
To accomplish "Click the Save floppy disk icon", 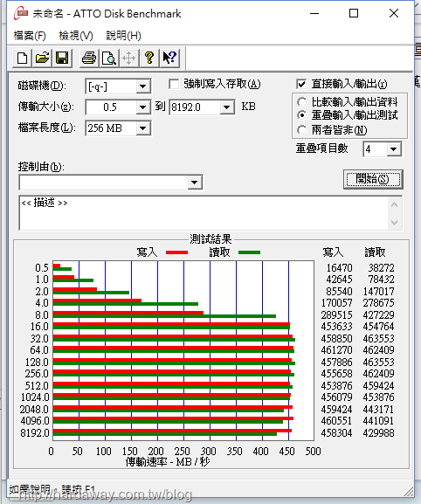I will click(x=62, y=59).
